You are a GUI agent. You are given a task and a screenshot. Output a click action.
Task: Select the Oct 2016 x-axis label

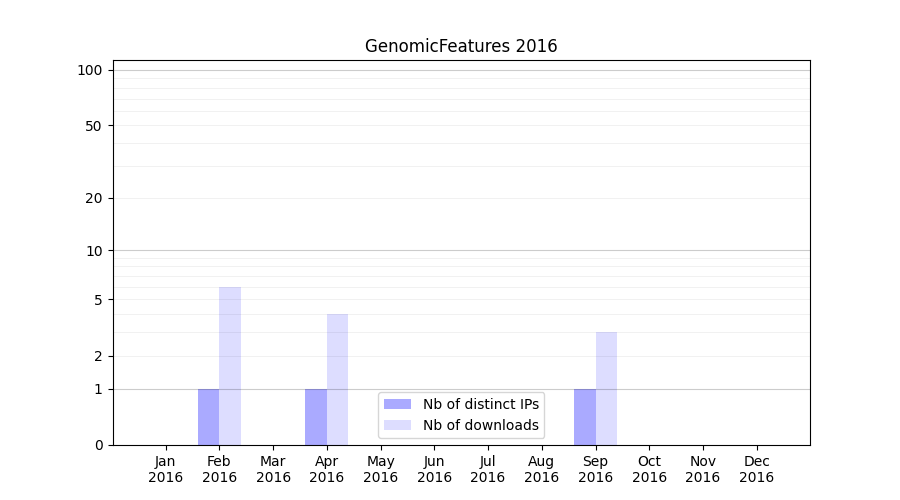[649, 469]
